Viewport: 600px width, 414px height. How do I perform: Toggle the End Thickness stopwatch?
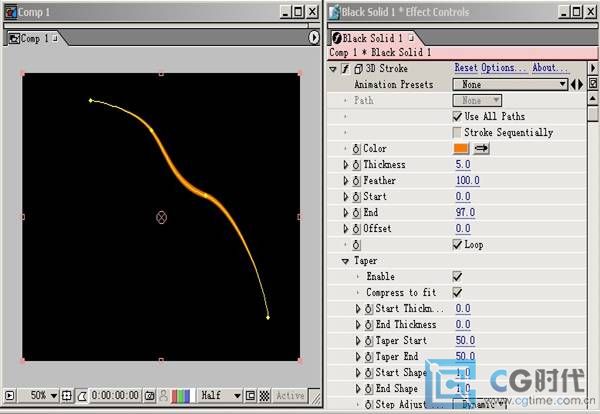tap(368, 325)
